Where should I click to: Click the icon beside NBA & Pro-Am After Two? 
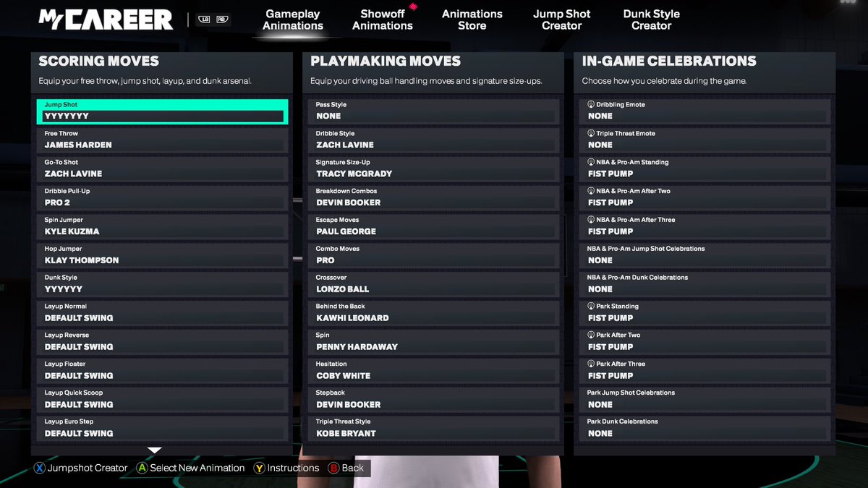(x=591, y=192)
